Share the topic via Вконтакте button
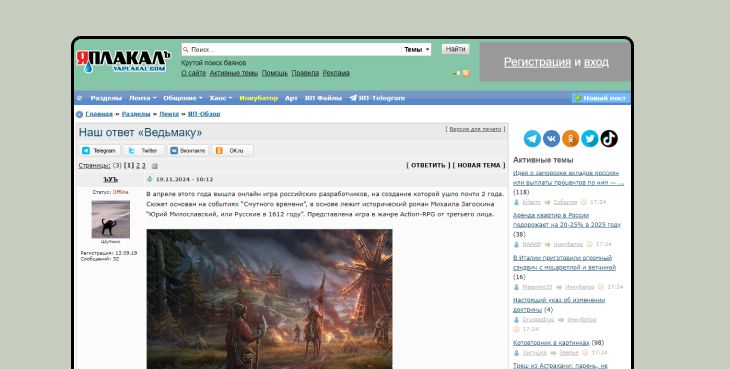Image resolution: width=730 pixels, height=369 pixels. 188,151
